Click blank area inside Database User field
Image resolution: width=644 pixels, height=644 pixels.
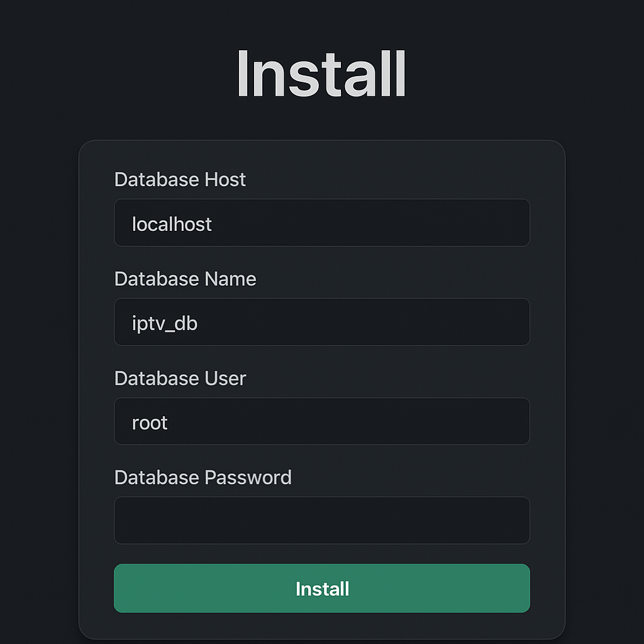click(349, 421)
